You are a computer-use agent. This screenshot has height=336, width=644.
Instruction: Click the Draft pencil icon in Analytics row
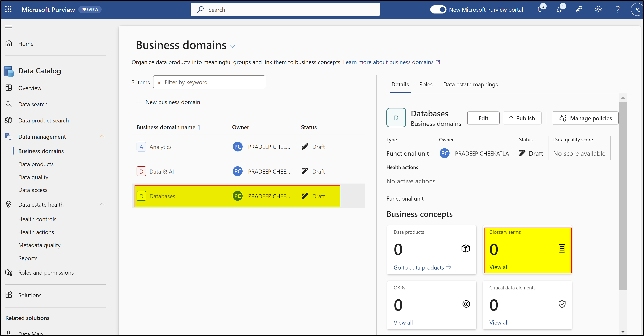[305, 146]
